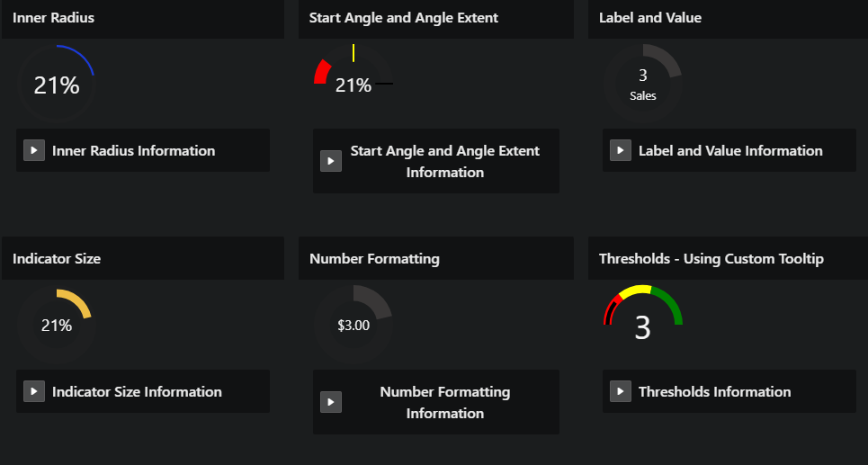The image size is (868, 465).
Task: Expand the Inner Radius Information section
Action: coord(34,150)
